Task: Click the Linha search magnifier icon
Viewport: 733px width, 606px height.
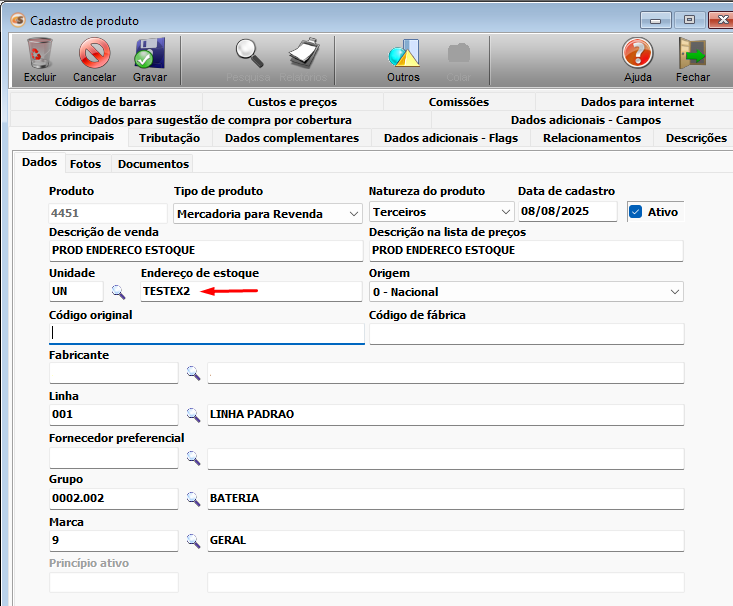Action: pos(194,414)
